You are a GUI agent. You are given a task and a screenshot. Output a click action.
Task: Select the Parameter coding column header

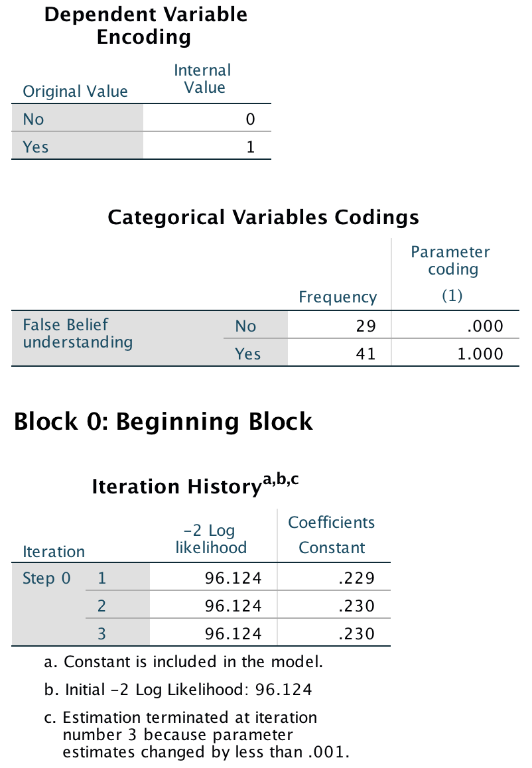[x=450, y=261]
